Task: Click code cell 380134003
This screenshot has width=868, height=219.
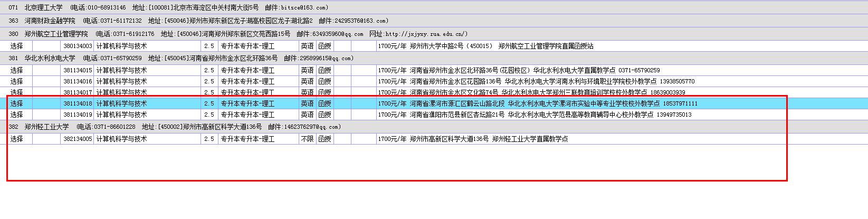Action: pyautogui.click(x=78, y=46)
